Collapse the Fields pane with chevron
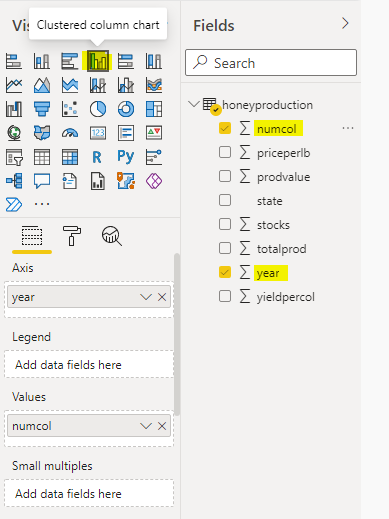The height and width of the screenshot is (519, 389). [345, 23]
